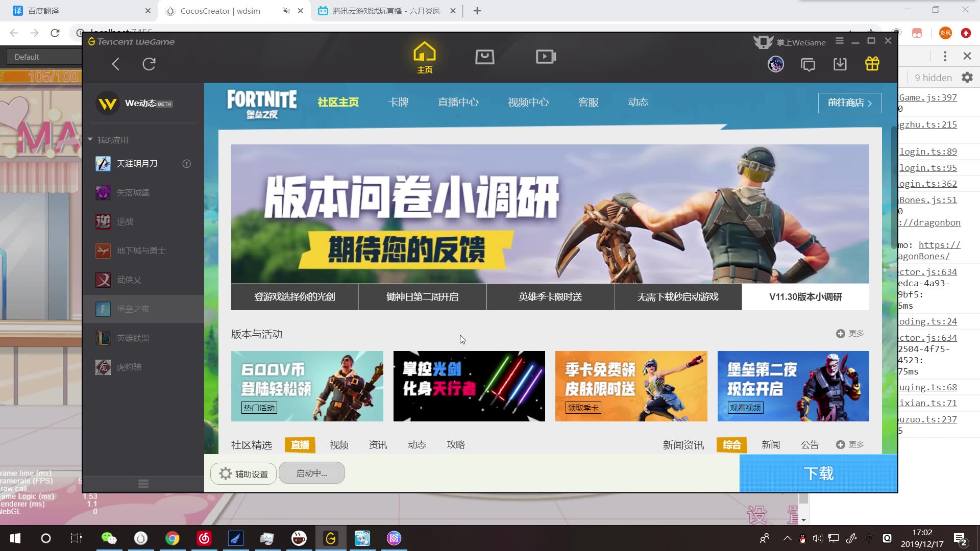Viewport: 980px width, 551px height.
Task: Select banner tab 锄神日第二周开启
Action: pos(422,297)
